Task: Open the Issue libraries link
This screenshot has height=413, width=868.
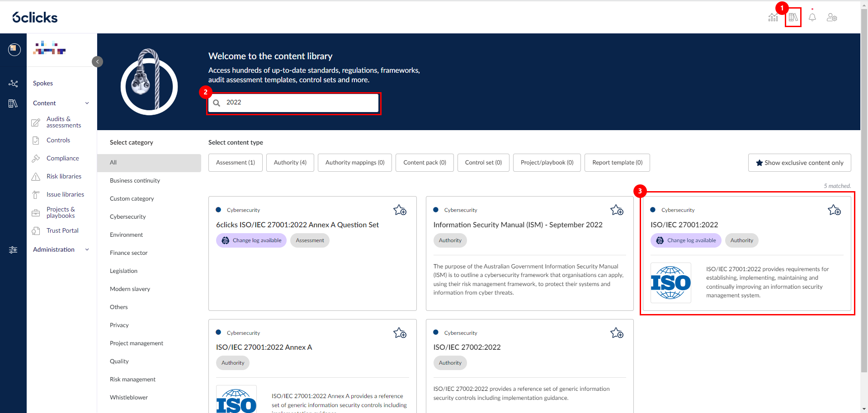Action: [x=66, y=195]
